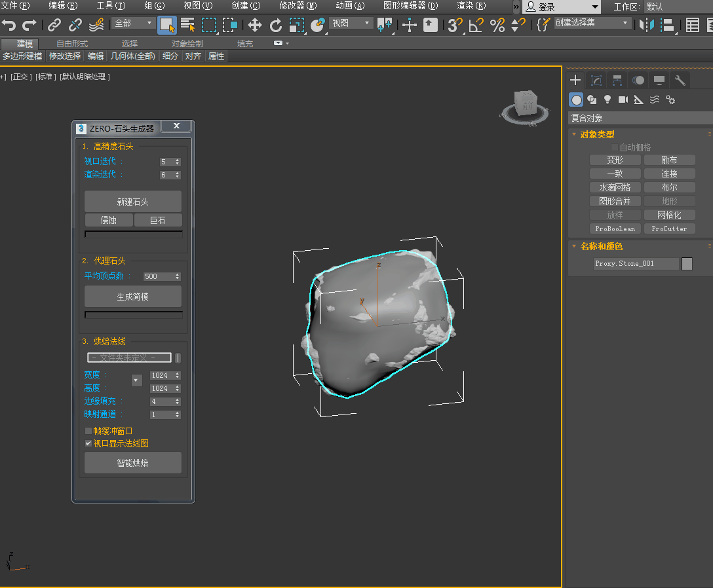Click the Percent Snap toggle icon

click(x=497, y=26)
